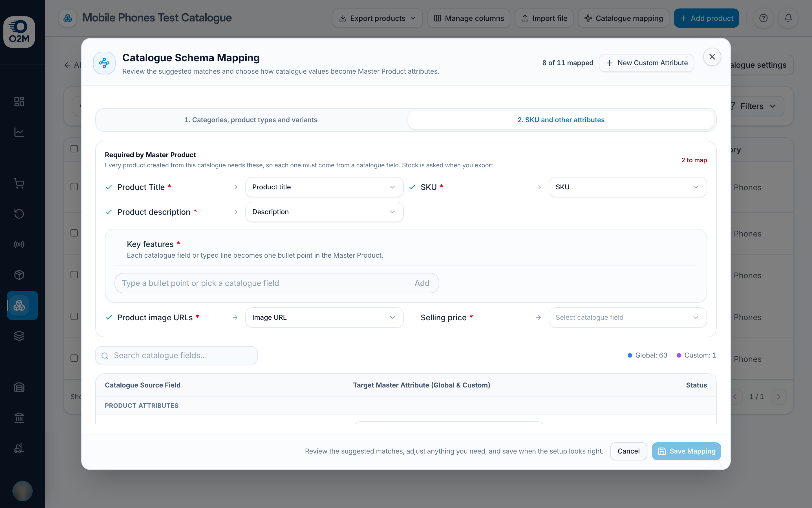Screen dimensions: 812x508
Task: Click the Key features bullet point input
Action: pyautogui.click(x=277, y=283)
